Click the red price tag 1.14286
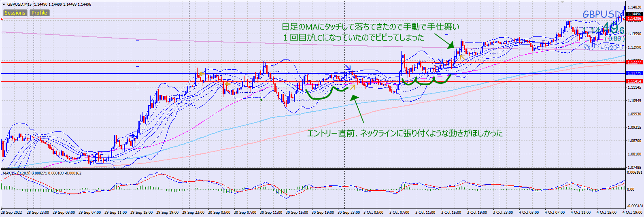 pyautogui.click(x=634, y=19)
